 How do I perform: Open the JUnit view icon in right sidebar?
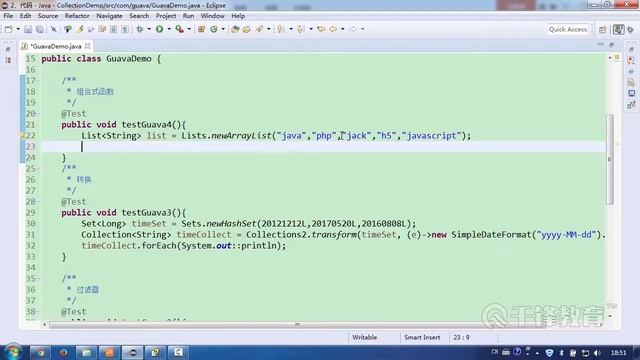coord(631,105)
